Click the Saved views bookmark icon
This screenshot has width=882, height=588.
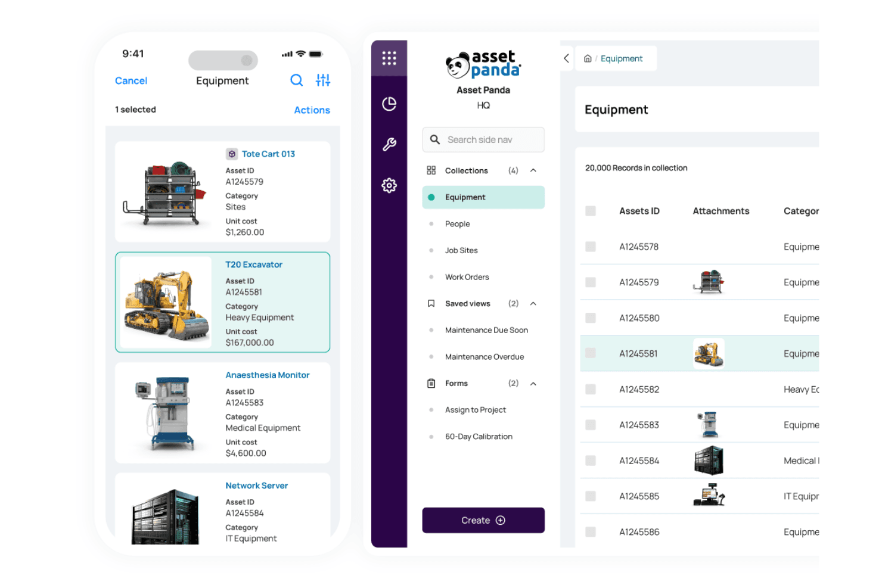(x=431, y=304)
